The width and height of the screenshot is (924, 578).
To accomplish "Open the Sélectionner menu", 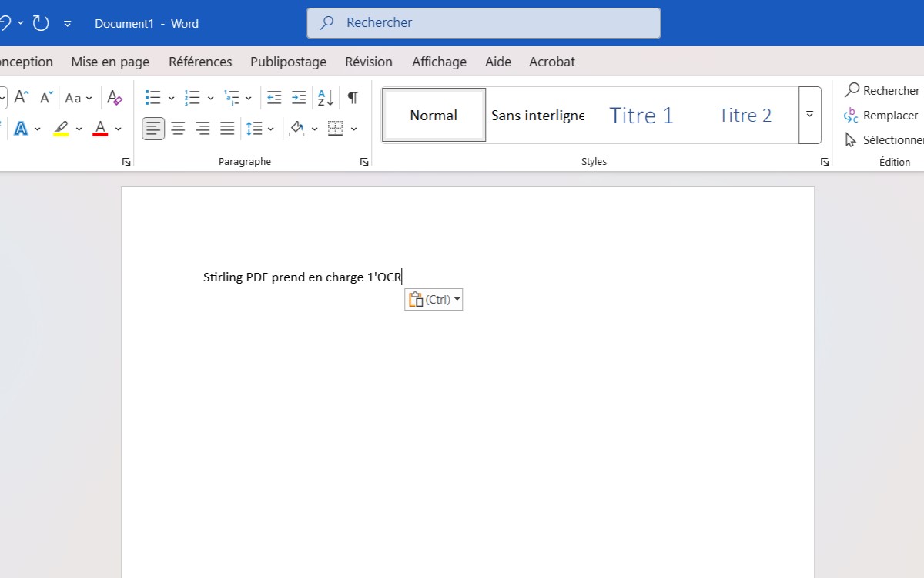I will pyautogui.click(x=884, y=139).
